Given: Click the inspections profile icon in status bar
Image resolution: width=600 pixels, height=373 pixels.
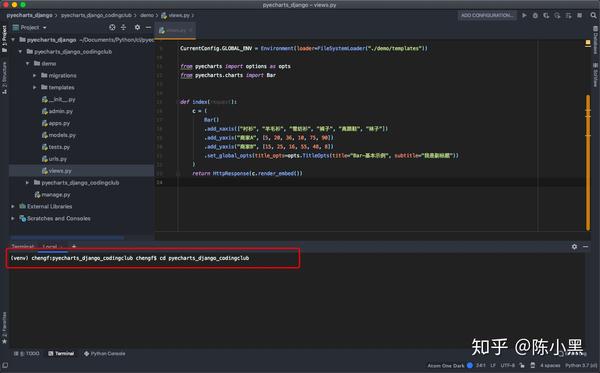Looking at the screenshot, I should [x=532, y=365].
